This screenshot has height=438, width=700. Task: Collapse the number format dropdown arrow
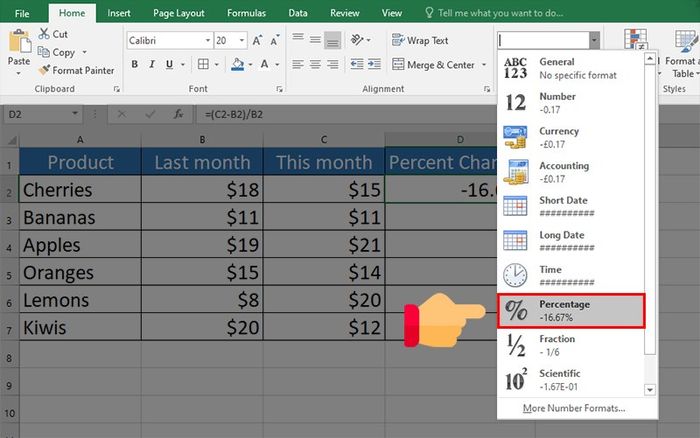click(x=595, y=41)
